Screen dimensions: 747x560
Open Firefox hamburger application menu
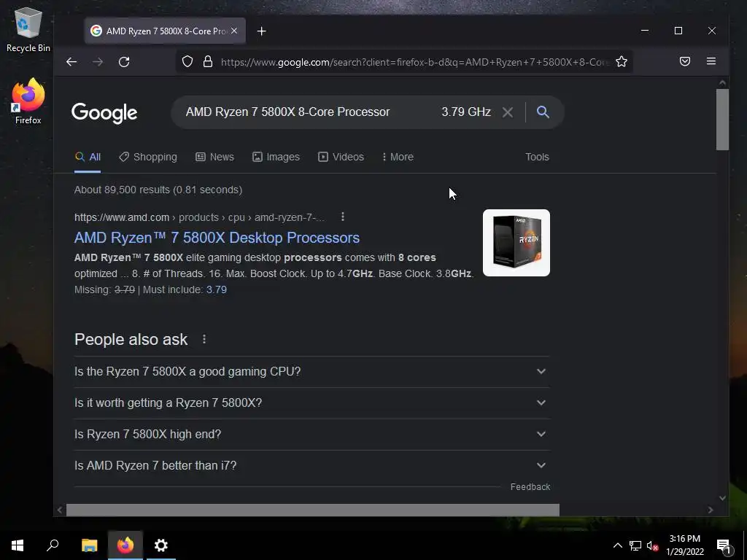point(711,61)
